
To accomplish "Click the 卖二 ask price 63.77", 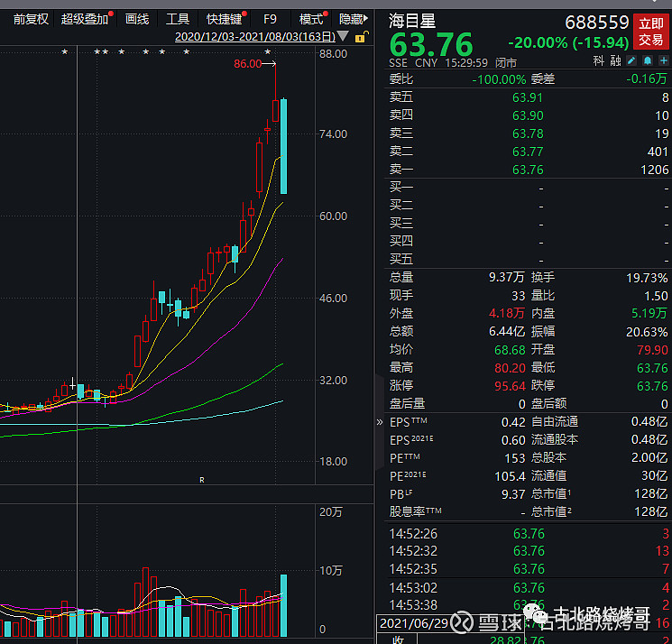I will click(528, 152).
